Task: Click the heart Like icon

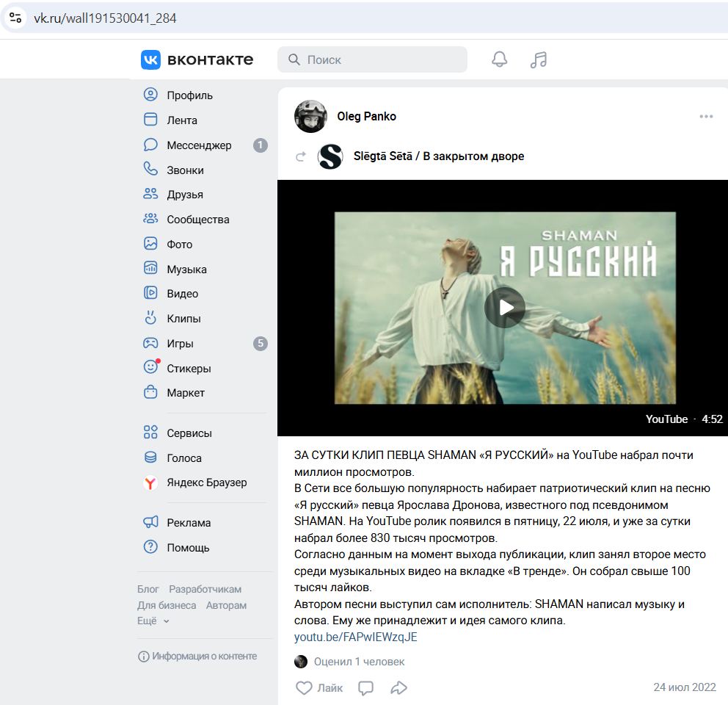Action: (304, 688)
